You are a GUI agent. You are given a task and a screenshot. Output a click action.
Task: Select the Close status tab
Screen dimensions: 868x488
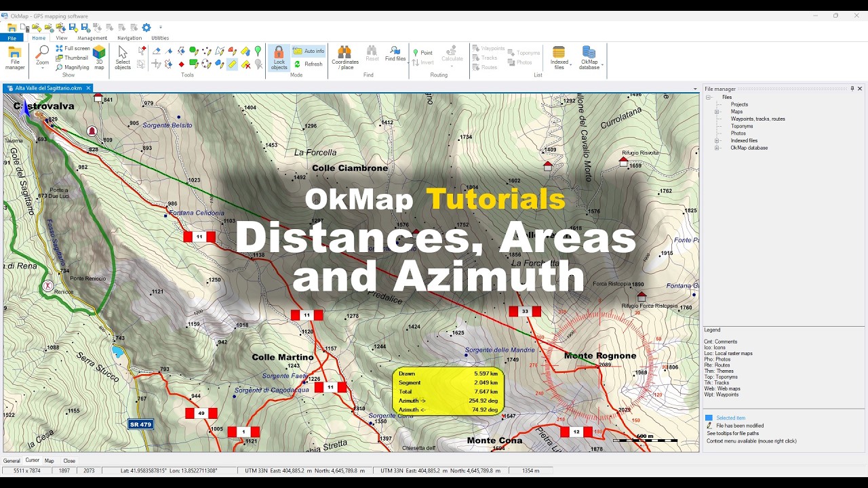[x=69, y=461]
